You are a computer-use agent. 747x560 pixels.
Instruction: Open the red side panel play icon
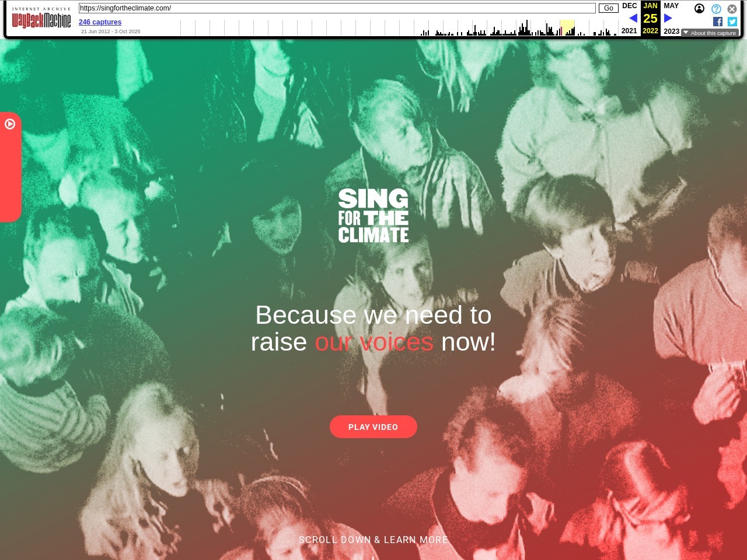[x=10, y=124]
